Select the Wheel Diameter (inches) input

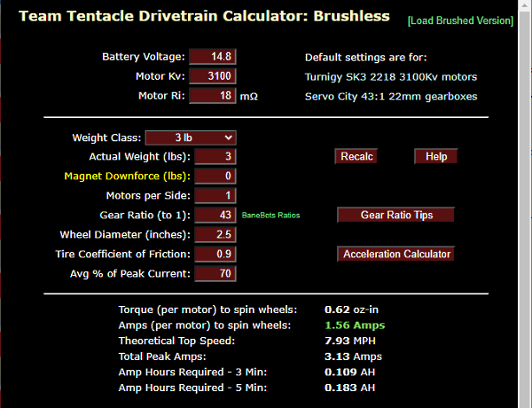click(215, 235)
